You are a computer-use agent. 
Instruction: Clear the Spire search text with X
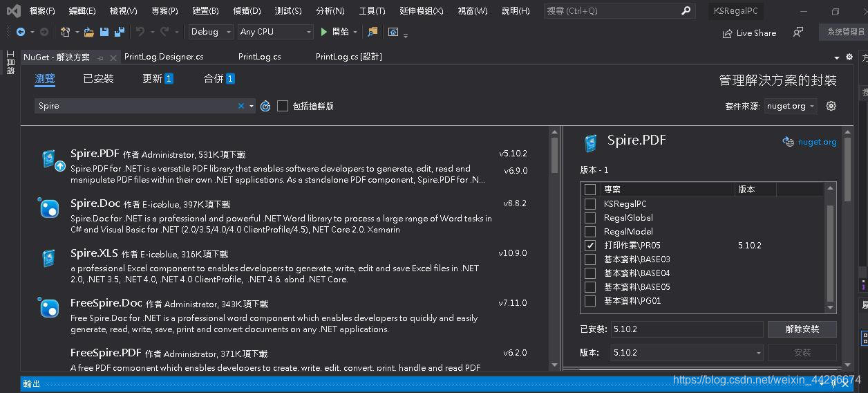241,106
